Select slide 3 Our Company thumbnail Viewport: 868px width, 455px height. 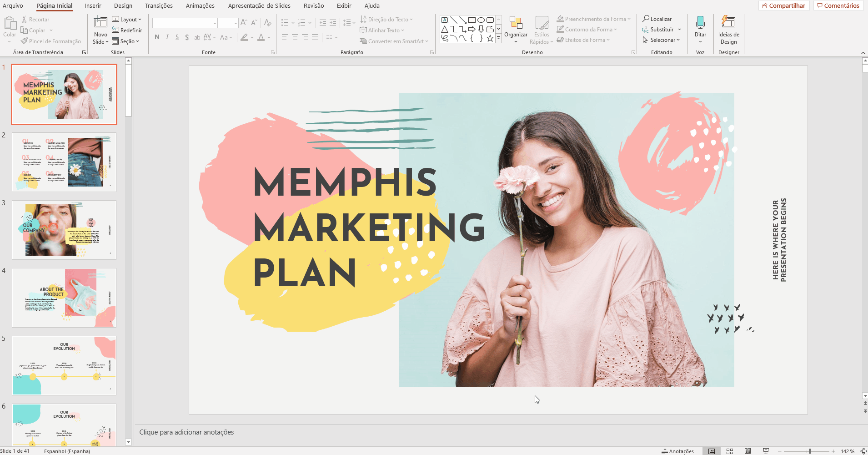click(x=64, y=230)
